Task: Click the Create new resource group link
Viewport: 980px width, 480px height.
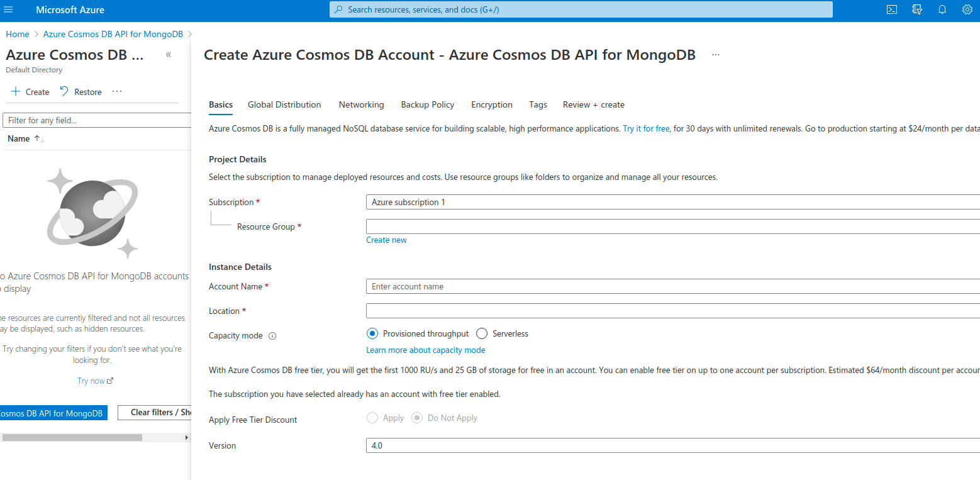Action: [x=386, y=240]
